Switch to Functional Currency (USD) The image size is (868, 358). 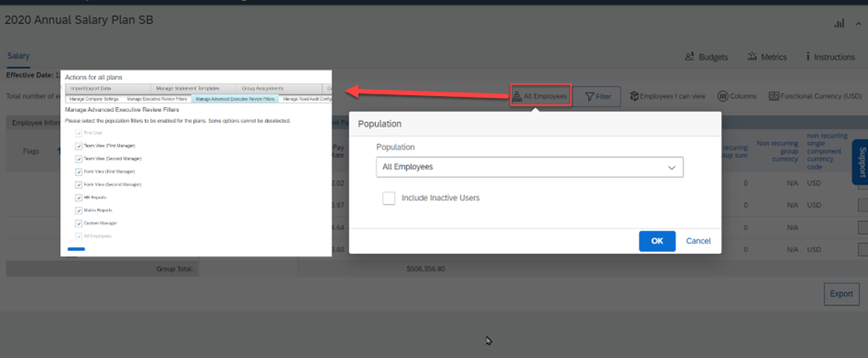pyautogui.click(x=814, y=96)
